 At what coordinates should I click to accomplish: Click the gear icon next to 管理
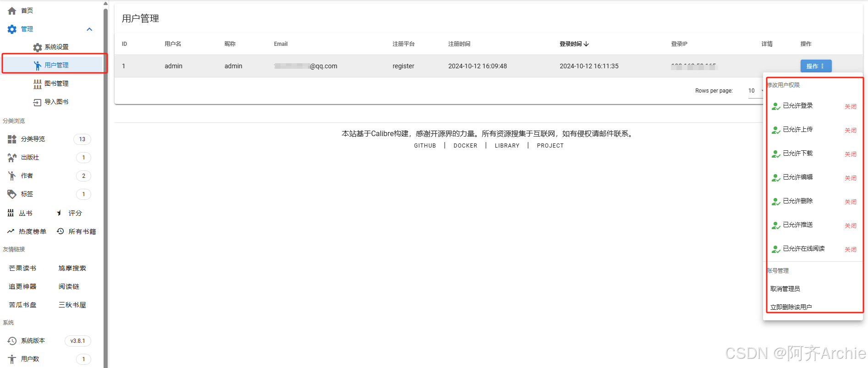12,29
